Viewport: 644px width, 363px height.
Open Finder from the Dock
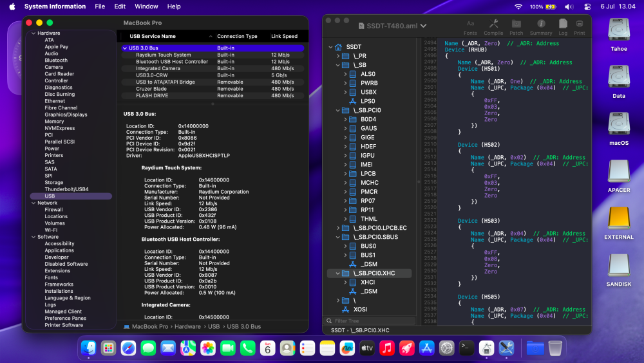[x=88, y=348]
